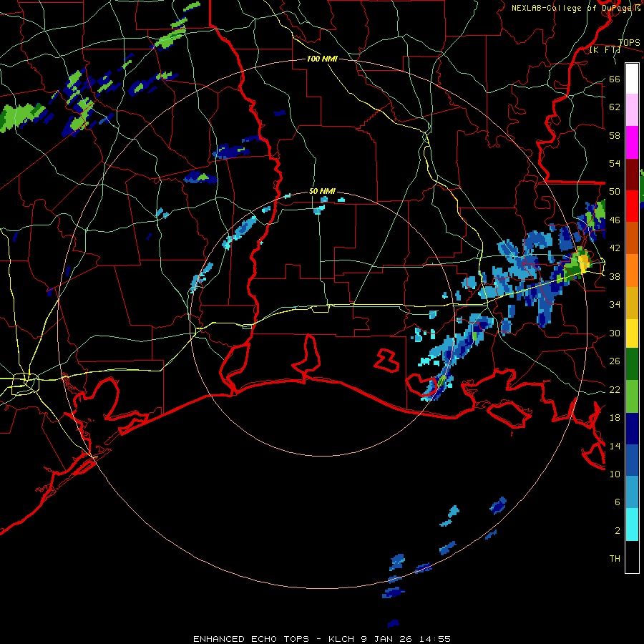Select the magenta swatch on the legend

632,142
